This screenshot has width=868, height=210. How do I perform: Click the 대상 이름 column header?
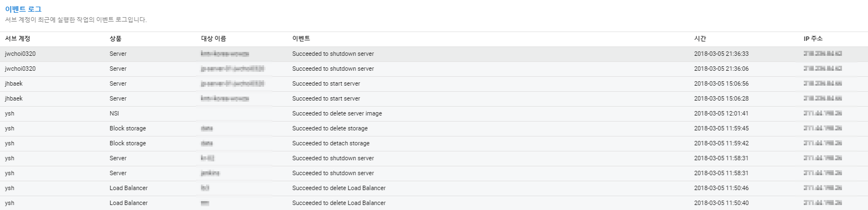click(214, 39)
